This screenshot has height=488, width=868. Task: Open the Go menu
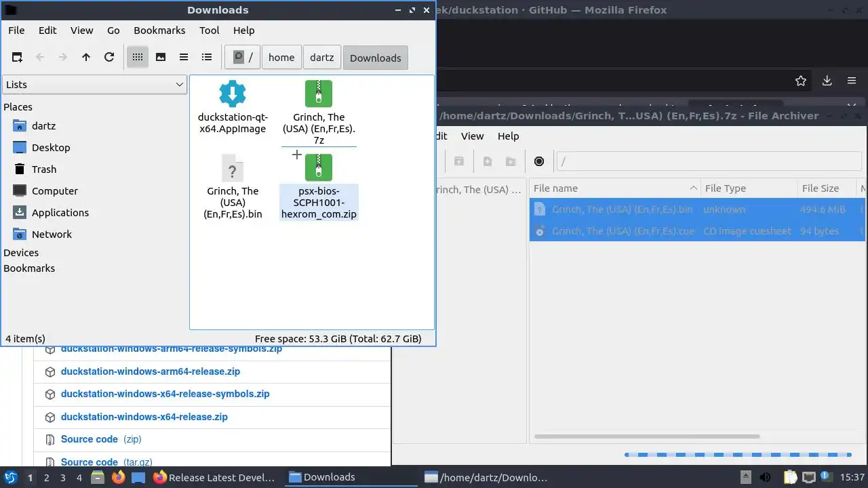pyautogui.click(x=113, y=30)
